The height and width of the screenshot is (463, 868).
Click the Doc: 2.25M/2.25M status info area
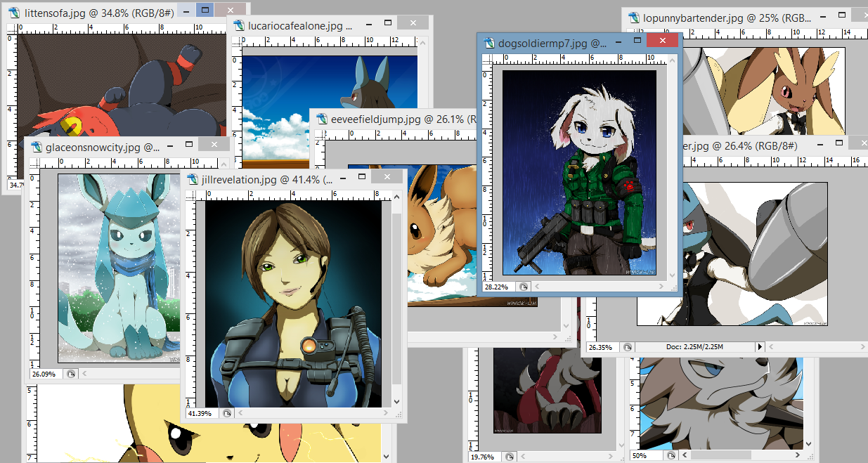tap(694, 347)
